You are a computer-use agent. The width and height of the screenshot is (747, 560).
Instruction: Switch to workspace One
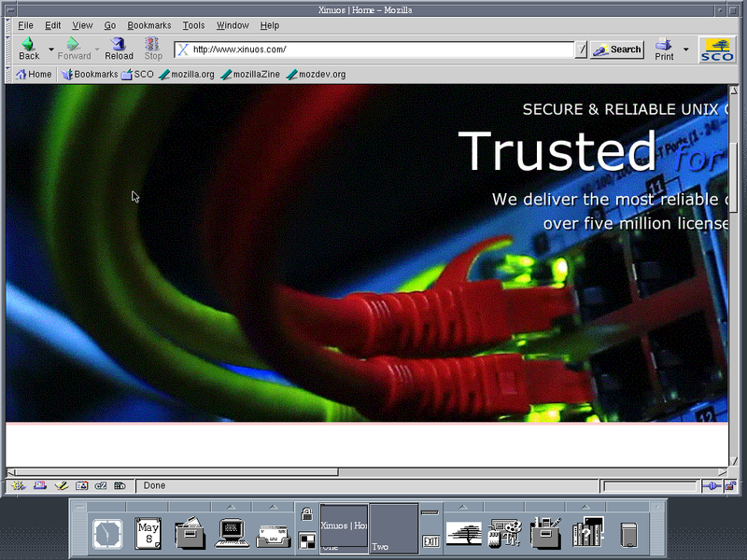click(344, 528)
